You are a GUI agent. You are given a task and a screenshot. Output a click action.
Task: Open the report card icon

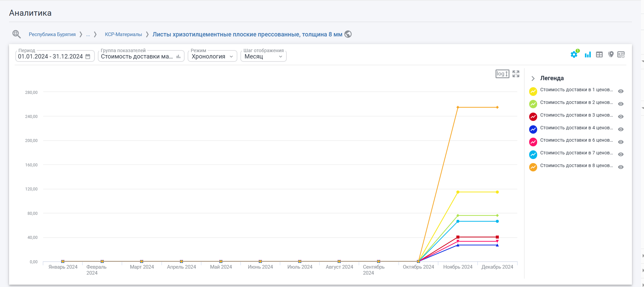pyautogui.click(x=621, y=54)
